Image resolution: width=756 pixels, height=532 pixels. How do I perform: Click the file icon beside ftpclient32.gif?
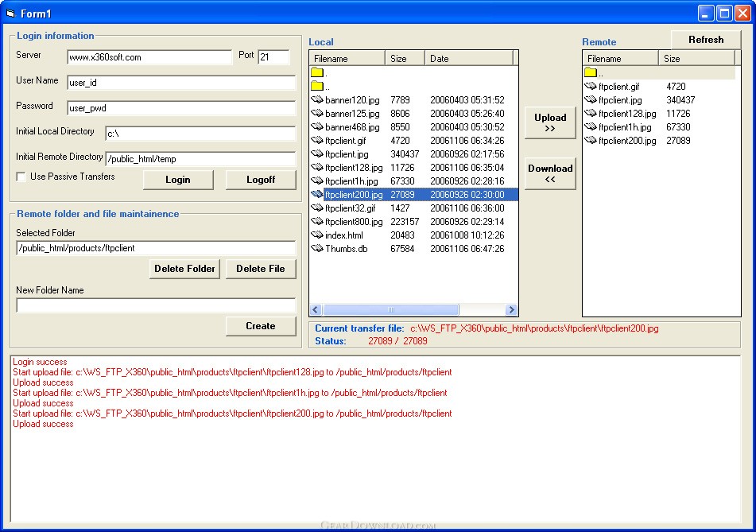point(316,208)
